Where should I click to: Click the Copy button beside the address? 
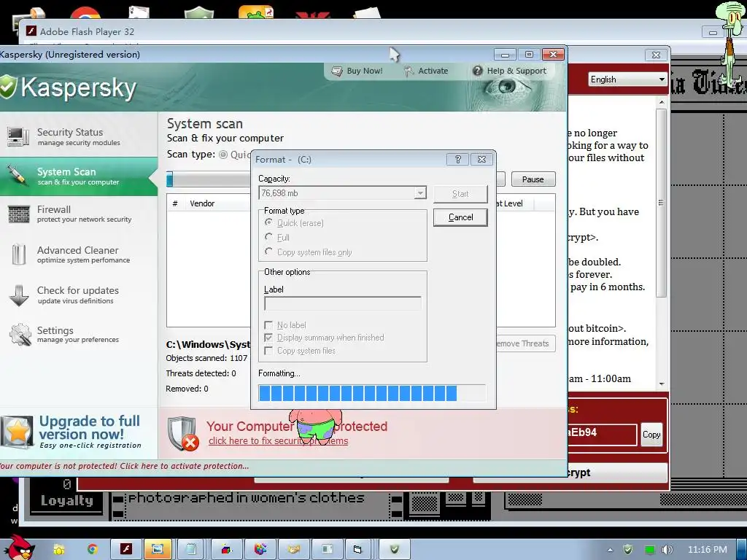click(x=651, y=435)
